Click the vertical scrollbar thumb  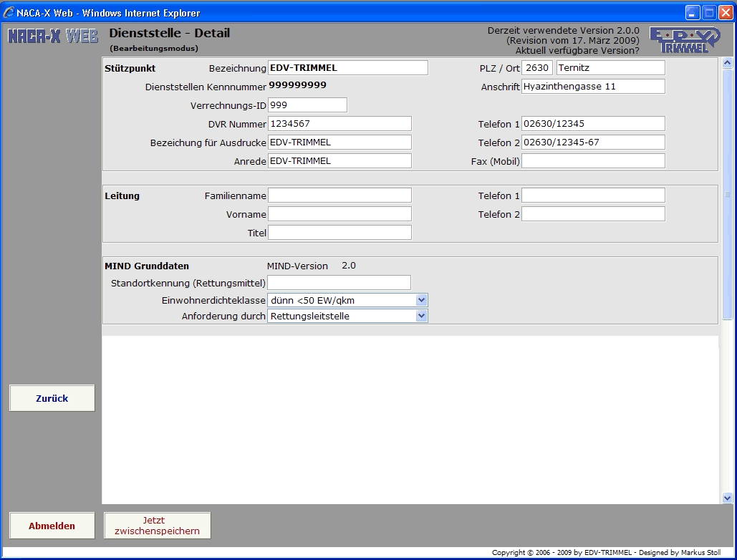click(727, 193)
